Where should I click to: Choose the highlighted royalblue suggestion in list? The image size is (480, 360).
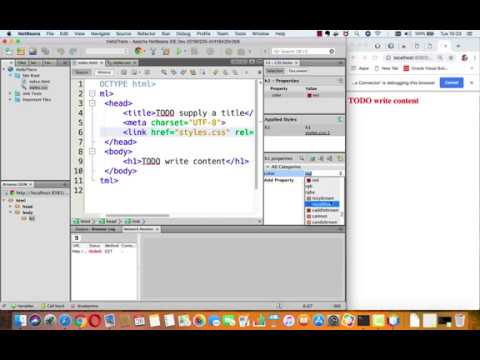click(x=322, y=204)
